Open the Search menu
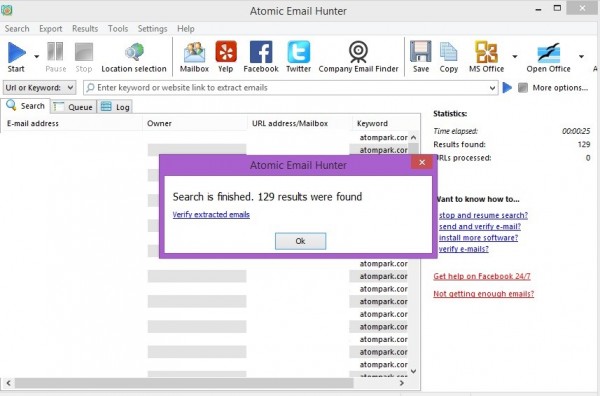This screenshot has height=396, width=600. 17,29
